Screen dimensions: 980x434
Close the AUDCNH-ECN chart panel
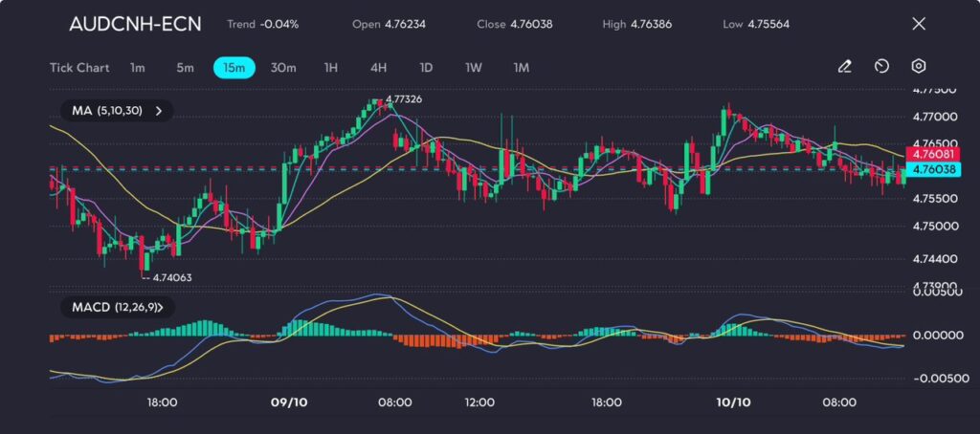[919, 24]
